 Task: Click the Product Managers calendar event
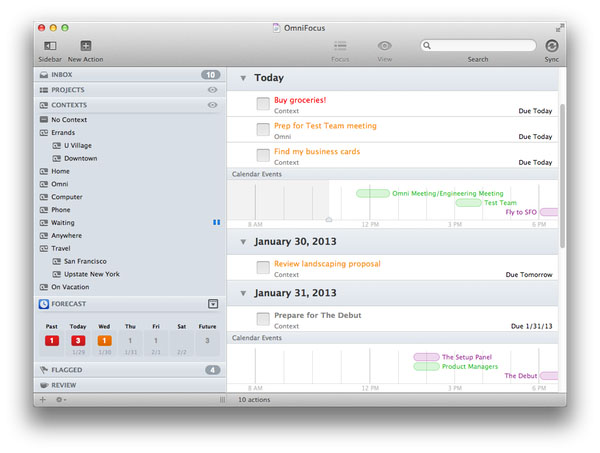pos(456,367)
